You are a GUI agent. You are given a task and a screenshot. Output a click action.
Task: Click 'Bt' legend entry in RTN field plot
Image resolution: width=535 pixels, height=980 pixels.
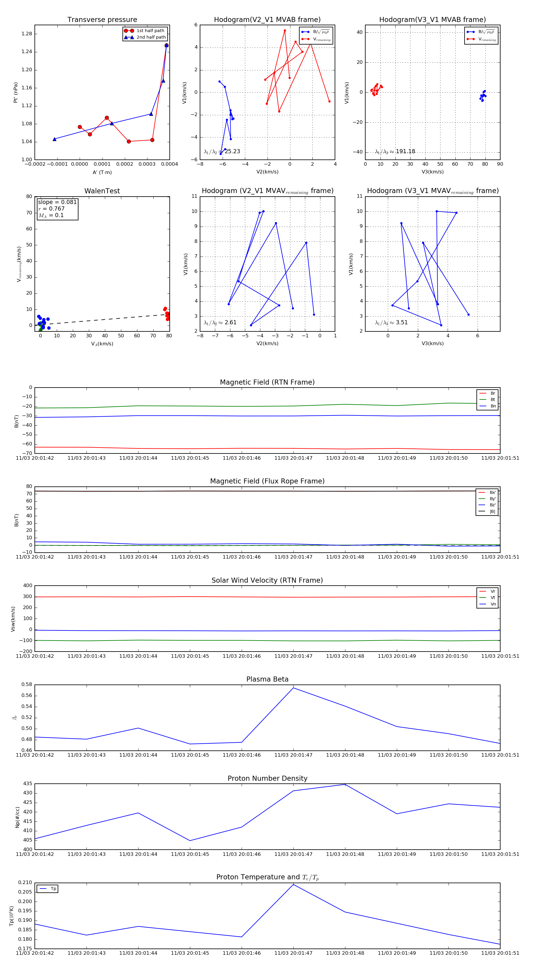pos(487,399)
